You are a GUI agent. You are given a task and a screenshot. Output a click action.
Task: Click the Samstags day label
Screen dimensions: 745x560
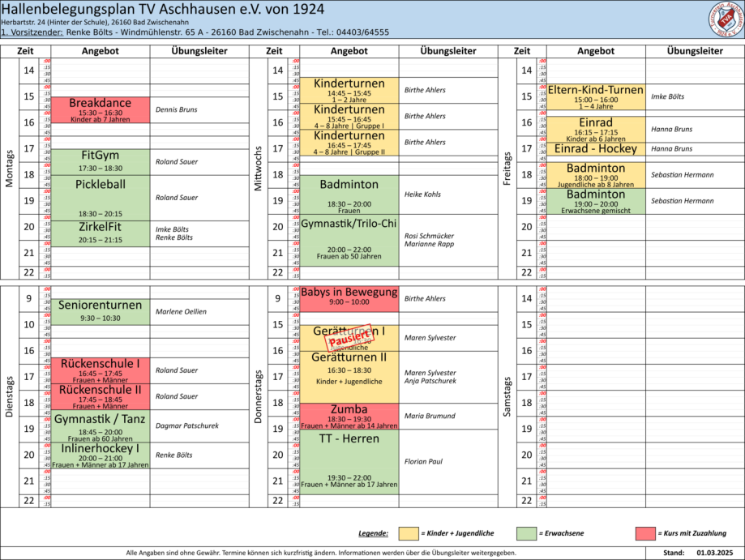pos(507,396)
